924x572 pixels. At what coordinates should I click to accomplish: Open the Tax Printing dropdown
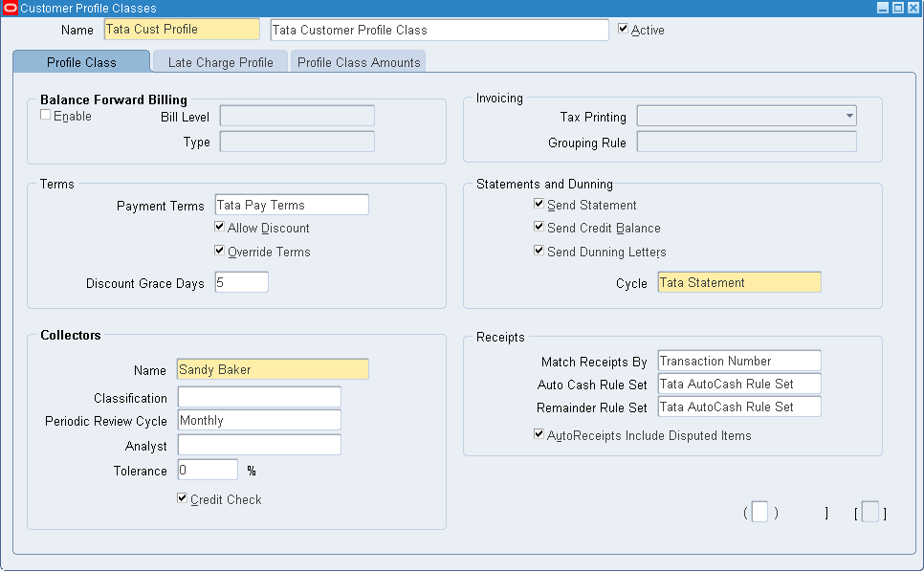coord(848,116)
